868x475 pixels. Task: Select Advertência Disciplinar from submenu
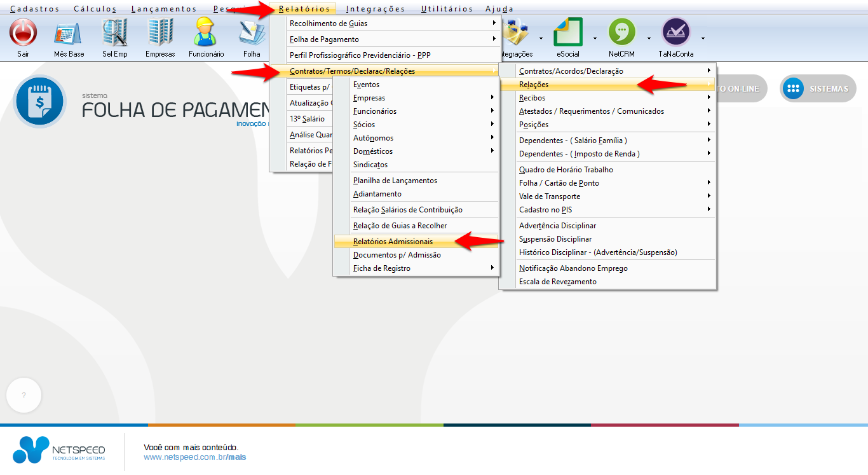tap(557, 226)
